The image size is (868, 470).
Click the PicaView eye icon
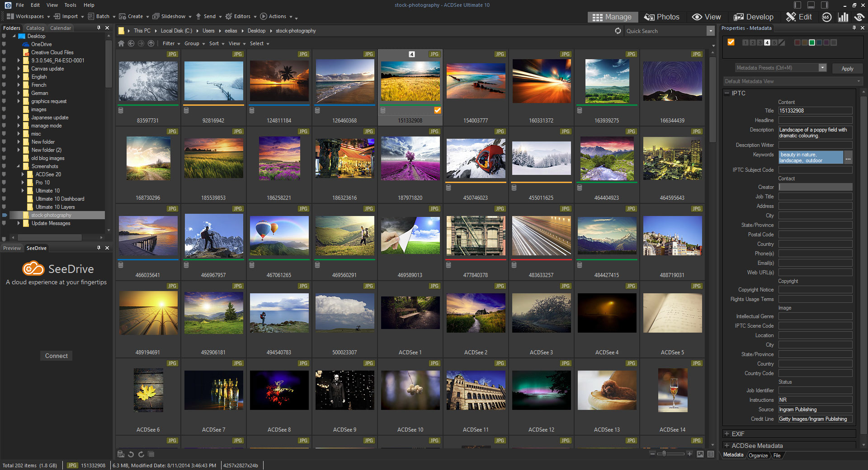click(859, 17)
